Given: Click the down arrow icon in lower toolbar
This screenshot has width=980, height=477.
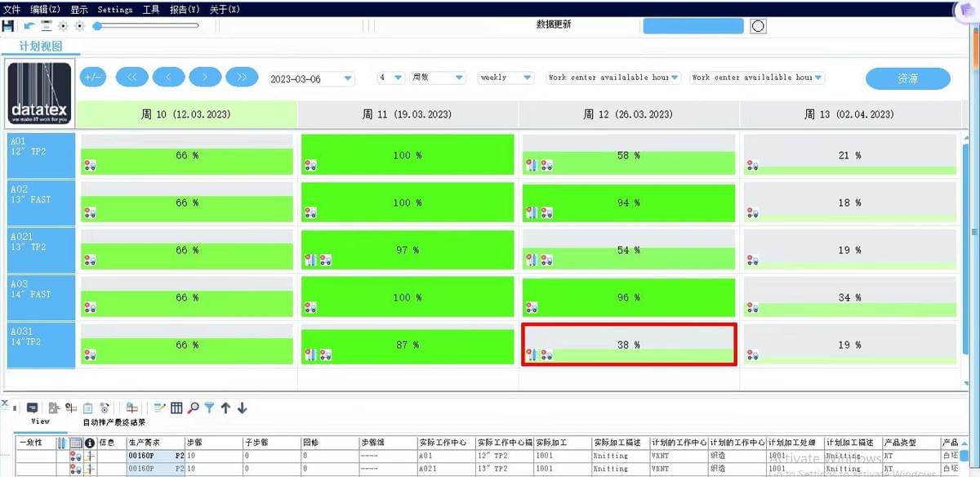Looking at the screenshot, I should pos(242,408).
